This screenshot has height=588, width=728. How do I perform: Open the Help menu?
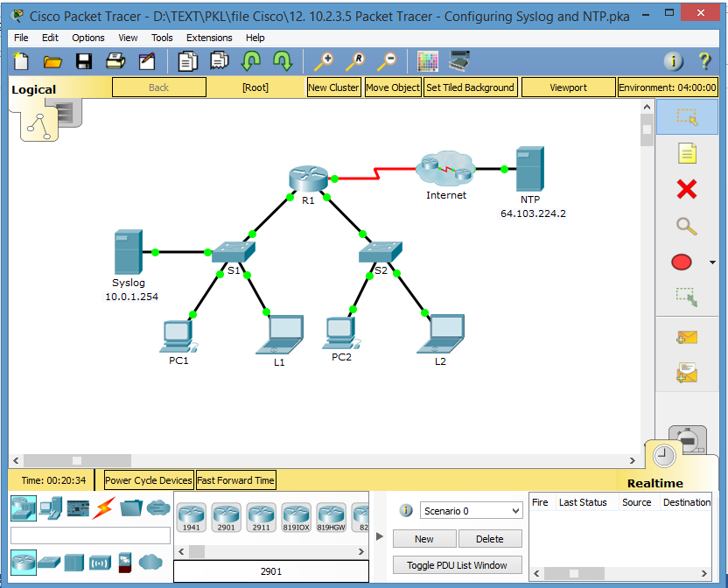255,38
